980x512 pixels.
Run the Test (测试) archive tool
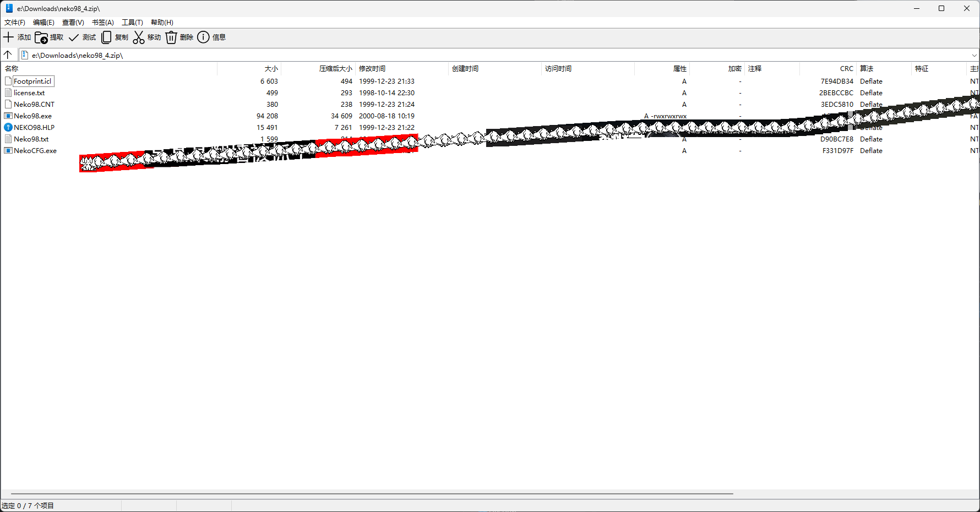coord(74,37)
